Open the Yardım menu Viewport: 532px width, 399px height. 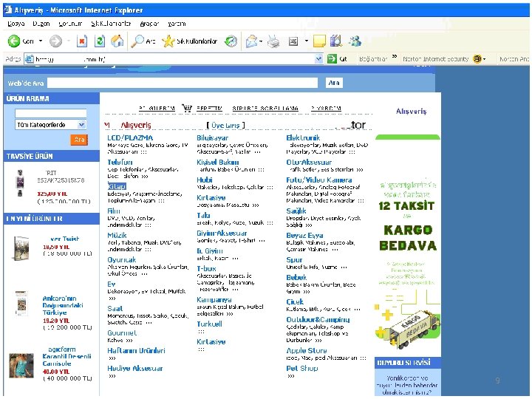[177, 24]
